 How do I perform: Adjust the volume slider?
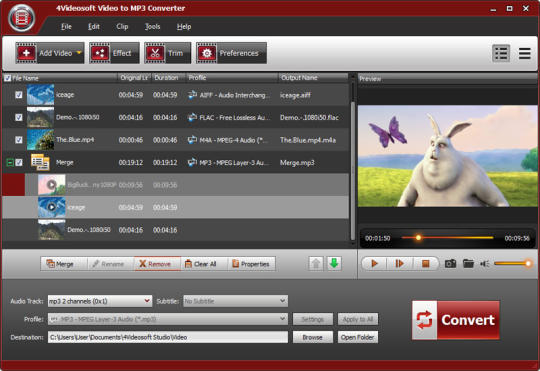tap(513, 264)
